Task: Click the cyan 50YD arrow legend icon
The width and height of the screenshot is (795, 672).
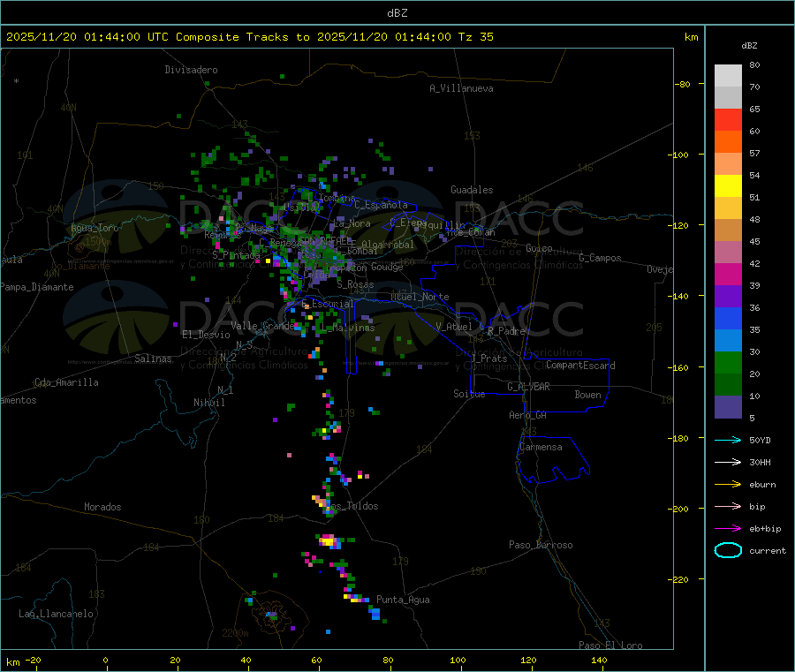Action: (728, 440)
